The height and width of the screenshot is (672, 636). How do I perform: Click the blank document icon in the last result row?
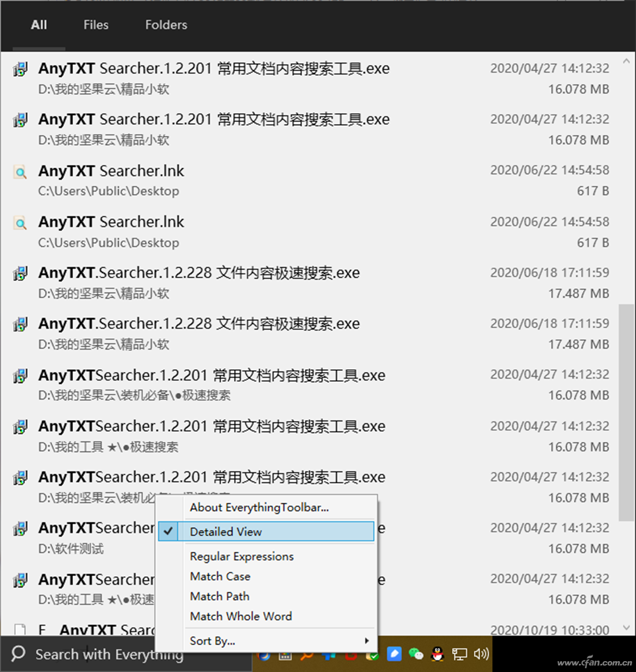click(20, 630)
